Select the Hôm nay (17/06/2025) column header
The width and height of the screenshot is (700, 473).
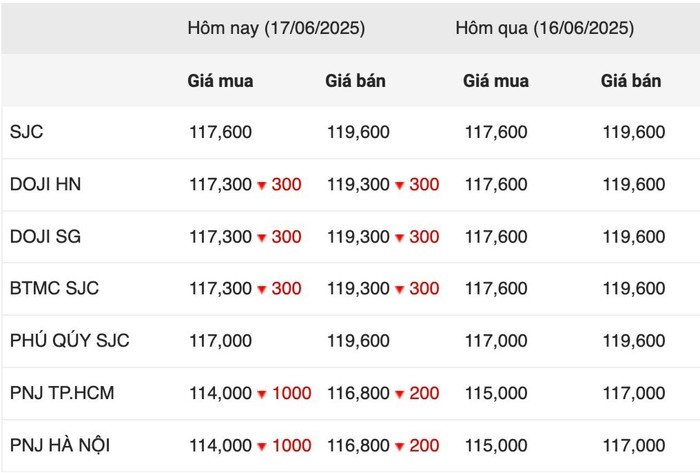(x=276, y=28)
